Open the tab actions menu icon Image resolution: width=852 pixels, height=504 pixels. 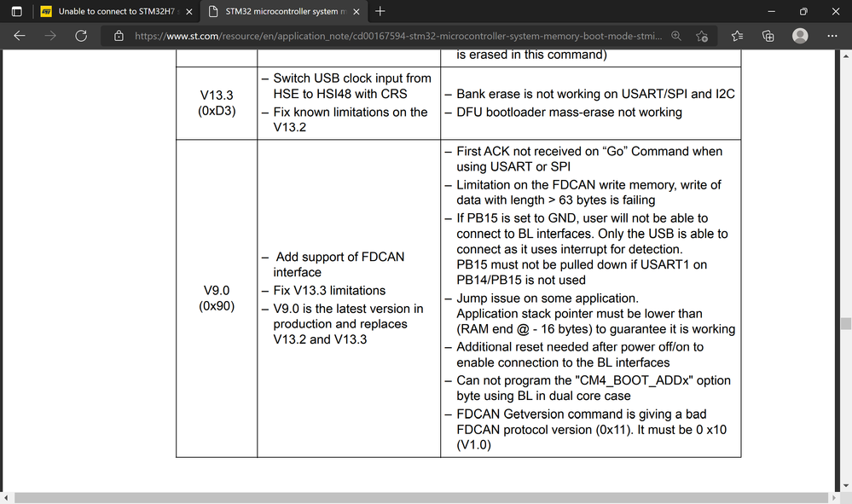coord(17,11)
